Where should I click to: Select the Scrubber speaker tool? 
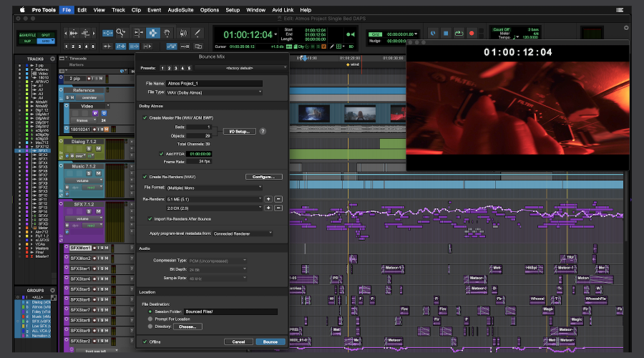(x=183, y=32)
